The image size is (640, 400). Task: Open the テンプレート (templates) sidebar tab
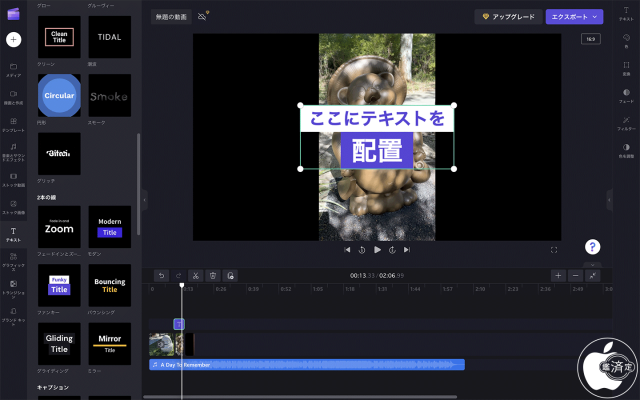click(x=13, y=125)
